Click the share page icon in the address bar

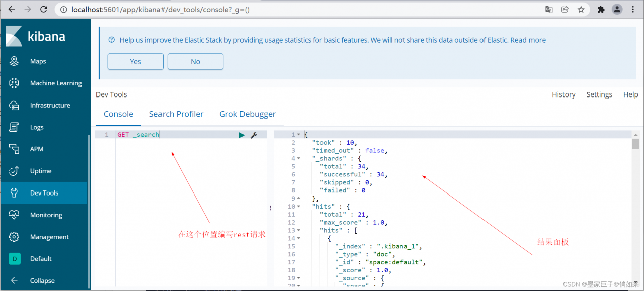click(x=565, y=9)
